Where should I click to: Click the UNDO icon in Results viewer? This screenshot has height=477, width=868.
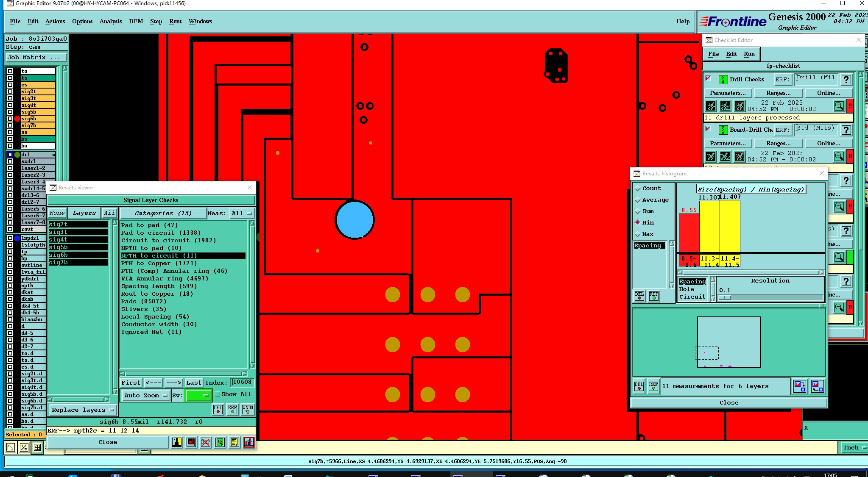point(248,409)
